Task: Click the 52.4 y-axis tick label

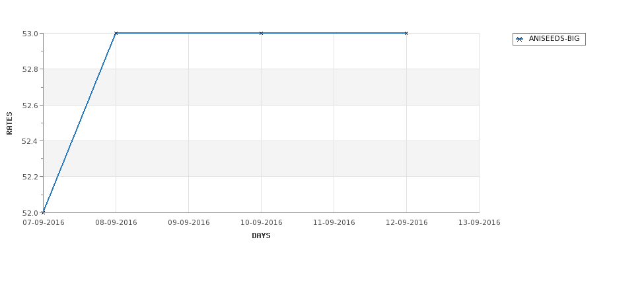Action: pos(30,141)
